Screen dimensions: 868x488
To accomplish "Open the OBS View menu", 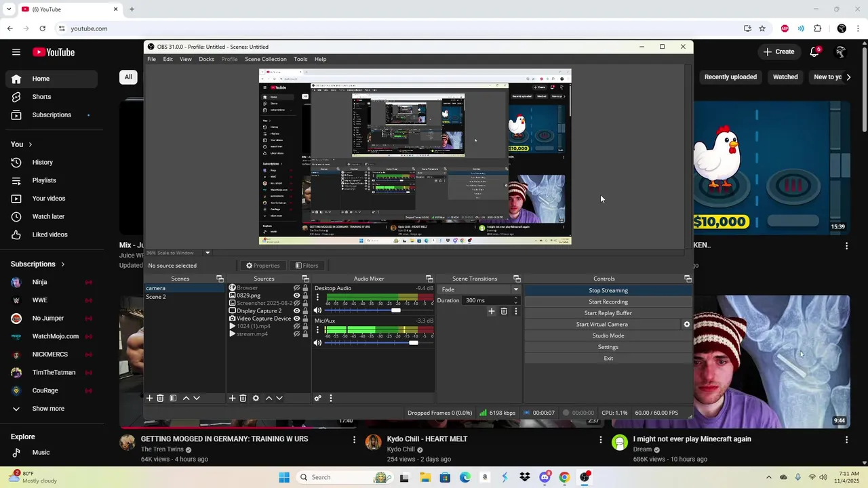I will tap(185, 59).
